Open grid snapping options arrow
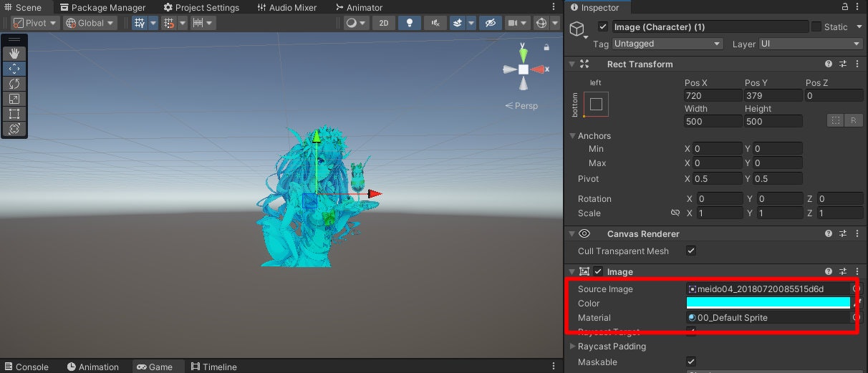 182,23
